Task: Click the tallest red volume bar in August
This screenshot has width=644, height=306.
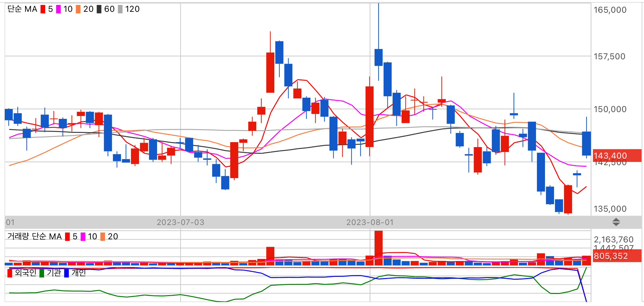Action: 378,248
